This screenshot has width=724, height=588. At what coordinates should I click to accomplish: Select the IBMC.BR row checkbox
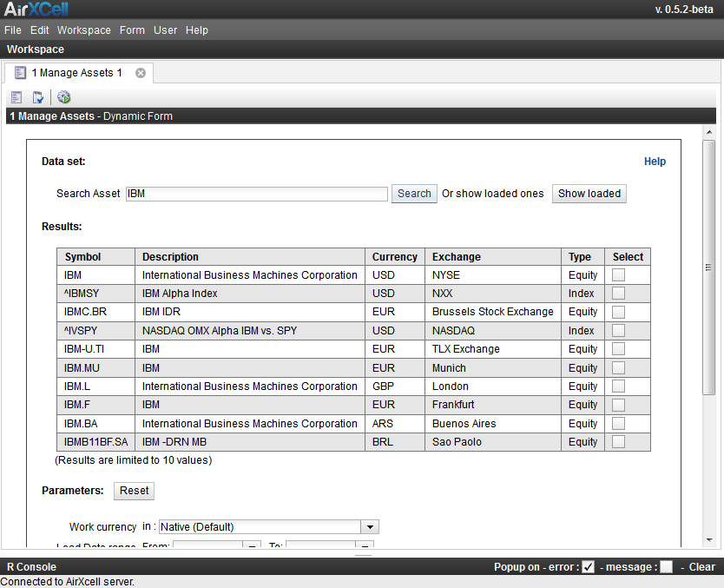tap(618, 312)
